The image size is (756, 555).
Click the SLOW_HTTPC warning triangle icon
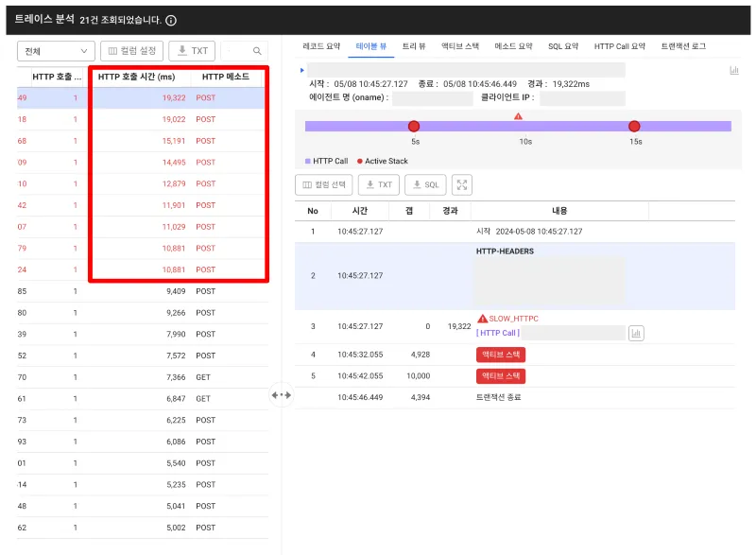[482, 319]
